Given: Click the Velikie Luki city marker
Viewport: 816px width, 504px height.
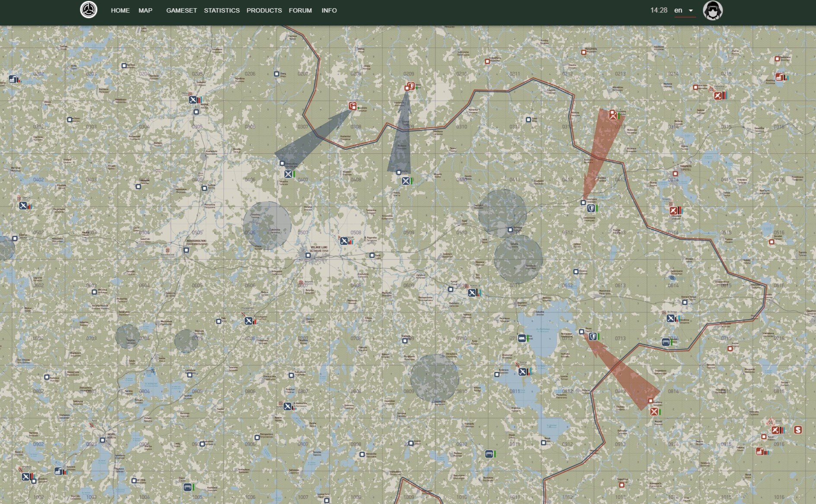Looking at the screenshot, I should click(x=308, y=255).
